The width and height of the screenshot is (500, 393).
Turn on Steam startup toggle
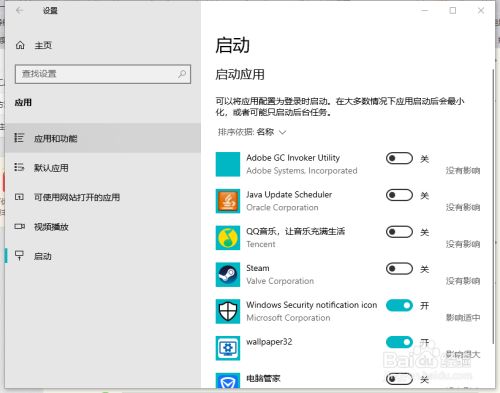click(x=399, y=269)
